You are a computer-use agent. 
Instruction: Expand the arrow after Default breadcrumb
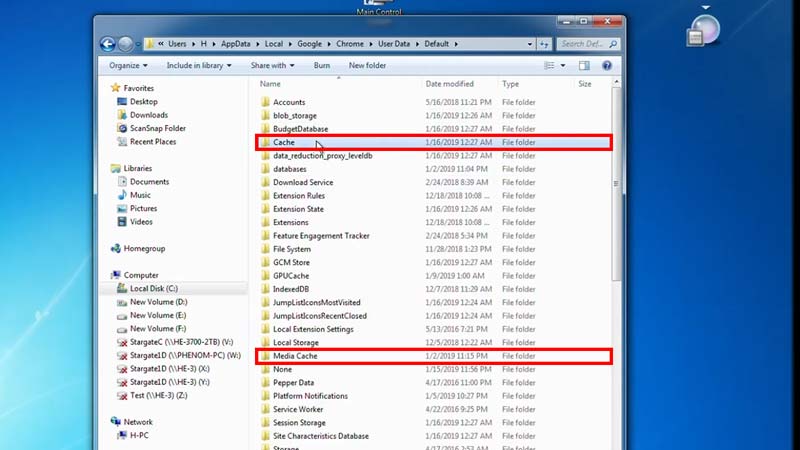tap(456, 44)
